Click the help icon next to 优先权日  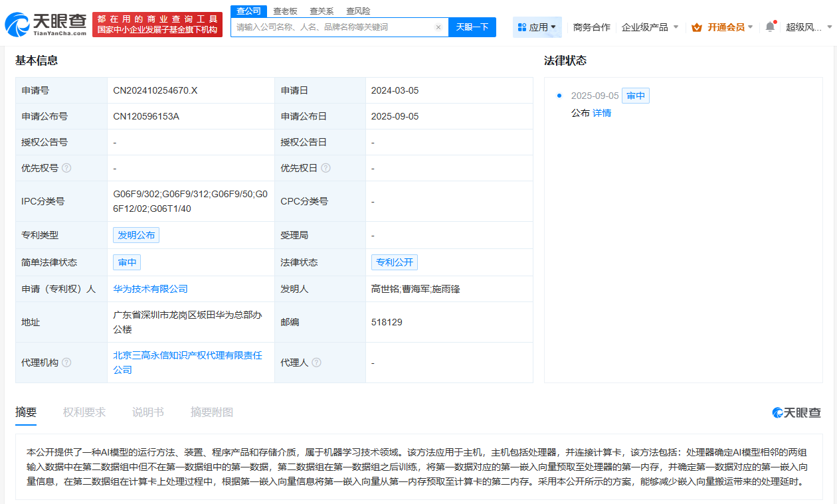[x=326, y=168]
